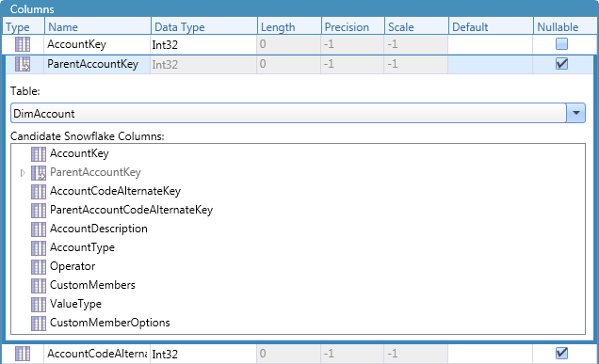
Task: Select CustomMemberOptions candidate column
Action: click(110, 323)
